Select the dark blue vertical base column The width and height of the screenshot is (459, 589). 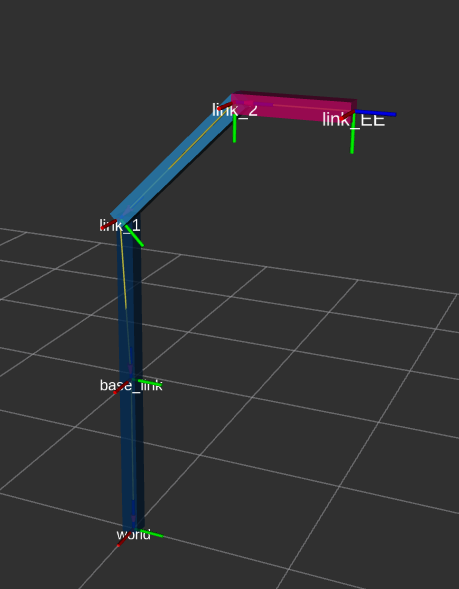pyautogui.click(x=131, y=372)
